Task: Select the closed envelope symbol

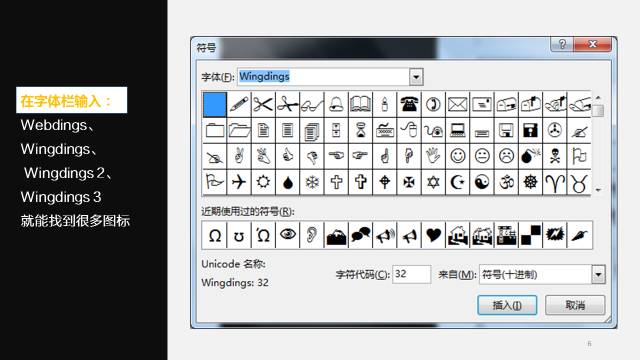Action: click(458, 104)
